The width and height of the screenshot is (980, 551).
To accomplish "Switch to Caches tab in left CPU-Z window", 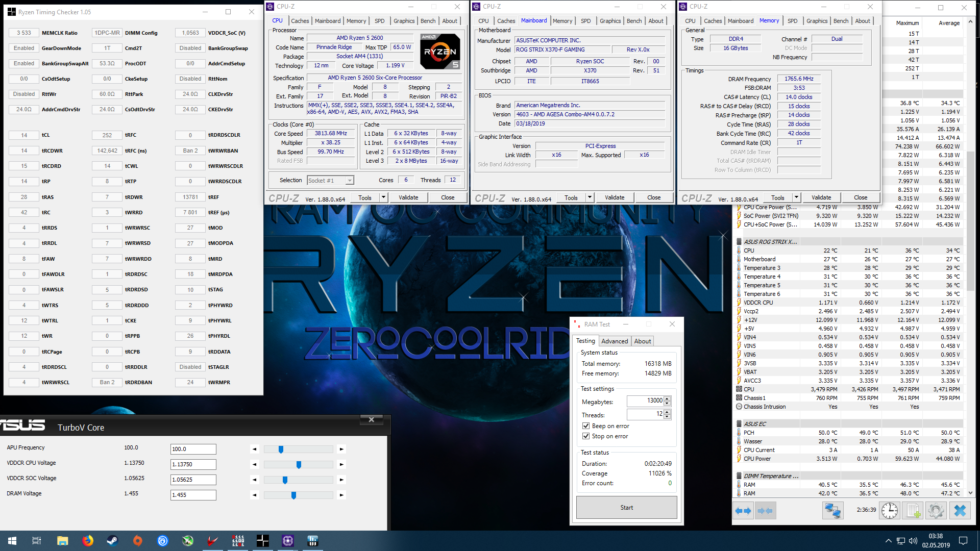I will pos(300,21).
